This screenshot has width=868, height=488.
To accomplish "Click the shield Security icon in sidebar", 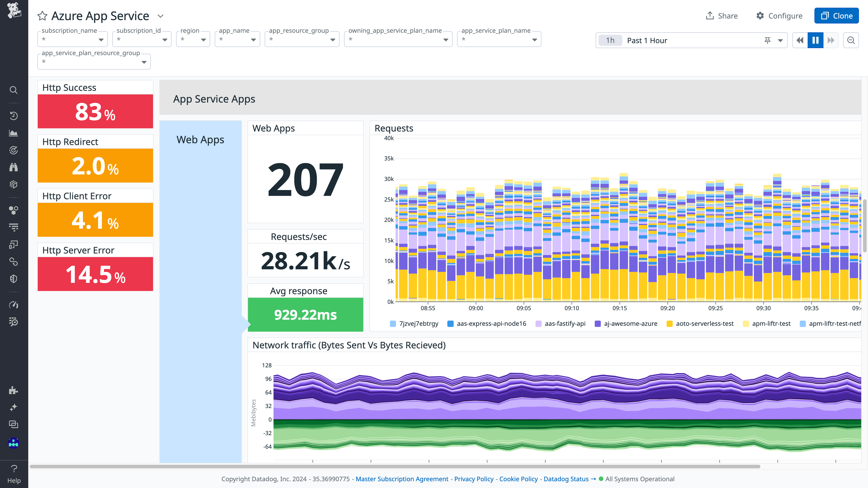I will [14, 279].
